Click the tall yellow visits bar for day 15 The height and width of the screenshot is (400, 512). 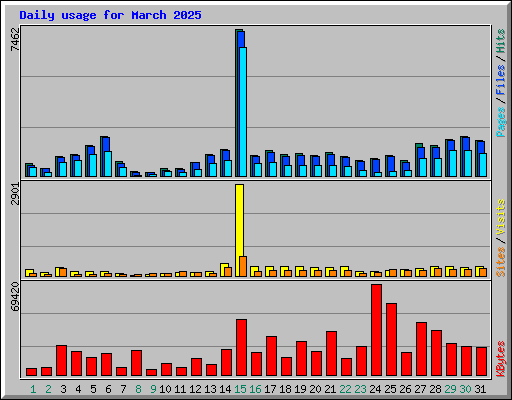click(x=239, y=230)
